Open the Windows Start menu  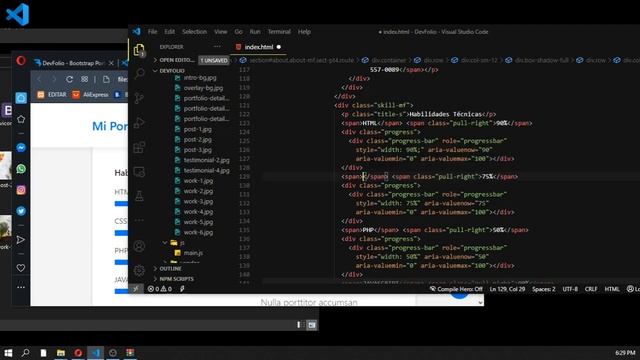[x=8, y=353]
